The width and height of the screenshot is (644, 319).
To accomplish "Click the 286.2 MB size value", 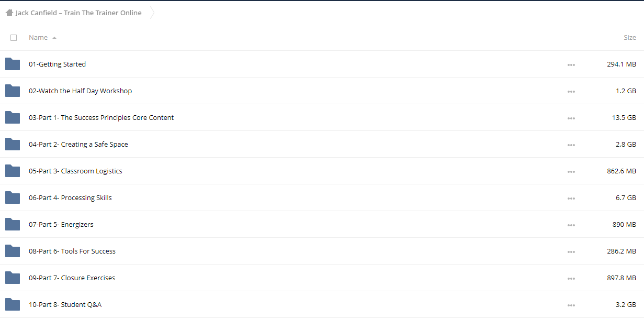I will click(622, 251).
